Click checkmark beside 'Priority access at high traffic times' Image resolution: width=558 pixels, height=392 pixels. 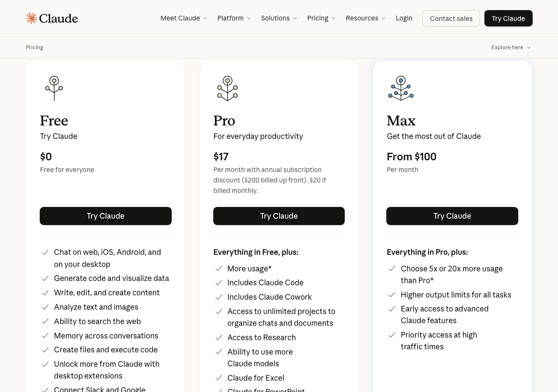click(x=392, y=335)
